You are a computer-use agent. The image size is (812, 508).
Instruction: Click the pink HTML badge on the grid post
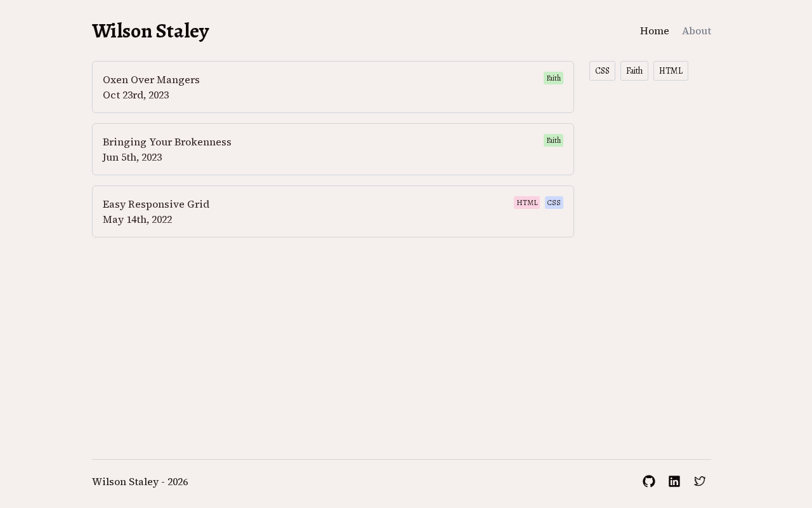tap(527, 203)
